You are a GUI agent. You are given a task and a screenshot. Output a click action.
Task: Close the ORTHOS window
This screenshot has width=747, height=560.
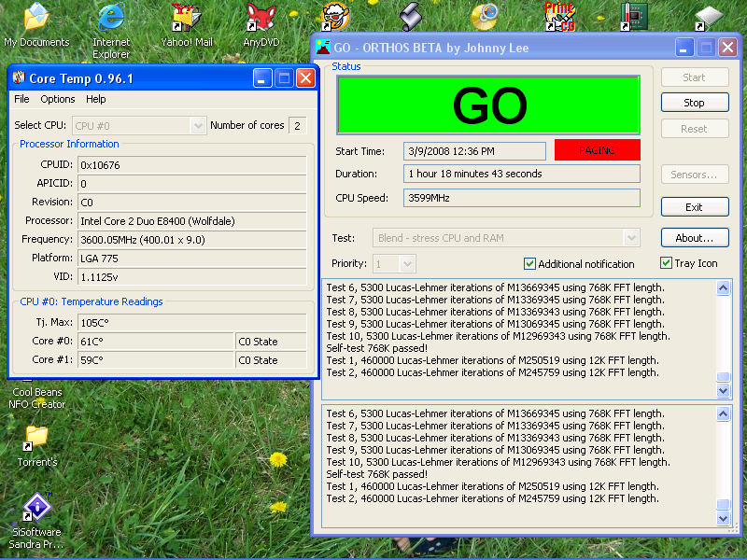click(728, 48)
